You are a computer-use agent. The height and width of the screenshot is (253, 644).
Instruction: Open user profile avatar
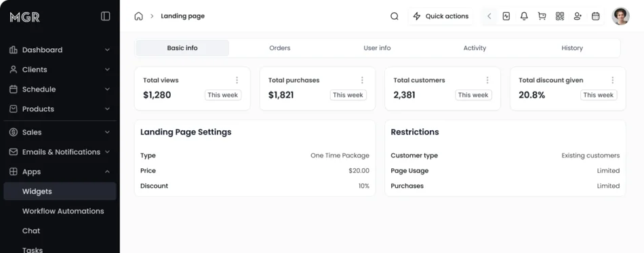click(620, 16)
